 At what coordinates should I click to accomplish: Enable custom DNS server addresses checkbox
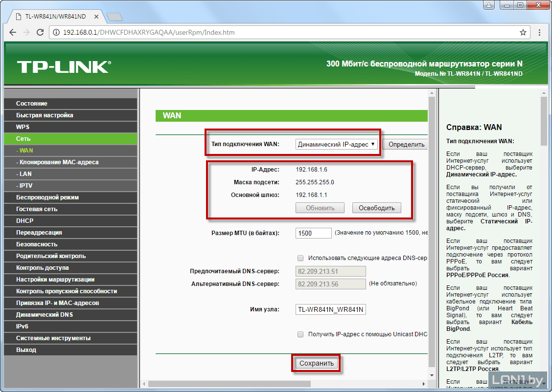(x=300, y=258)
